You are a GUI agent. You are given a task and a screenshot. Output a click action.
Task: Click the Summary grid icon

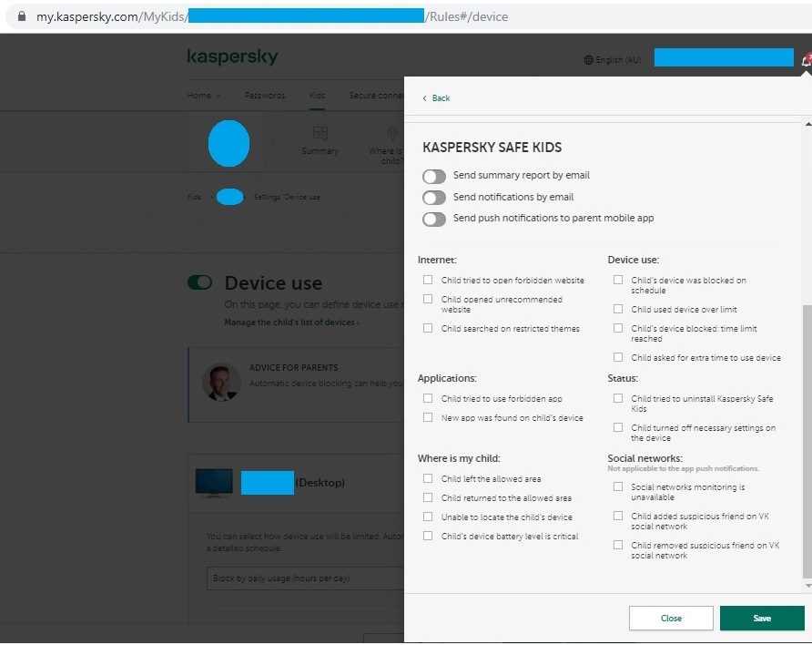tap(320, 133)
